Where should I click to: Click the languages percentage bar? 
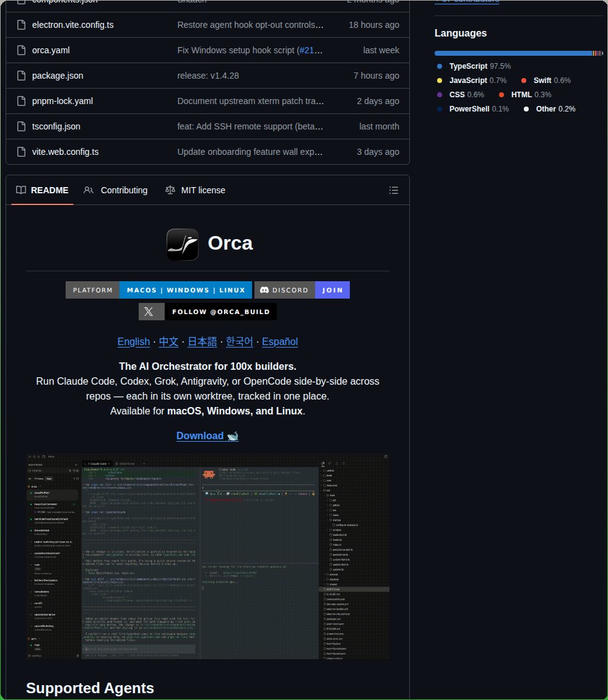click(x=518, y=53)
